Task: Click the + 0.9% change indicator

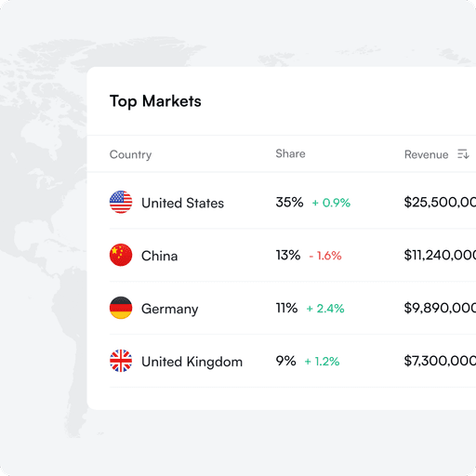Action: coord(331,203)
